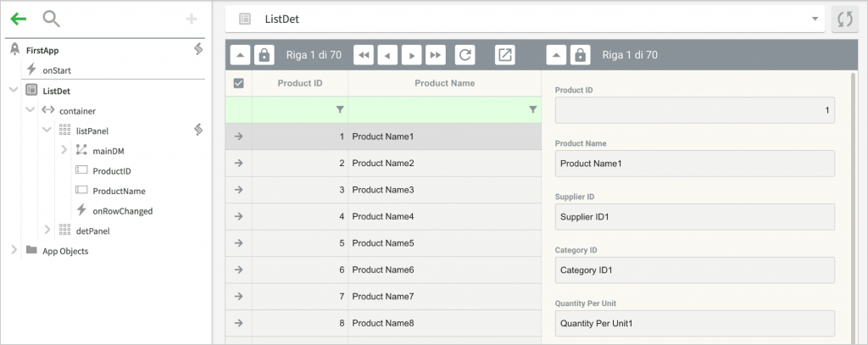Click row arrow for Product Name6
The width and height of the screenshot is (868, 345).
click(238, 269)
